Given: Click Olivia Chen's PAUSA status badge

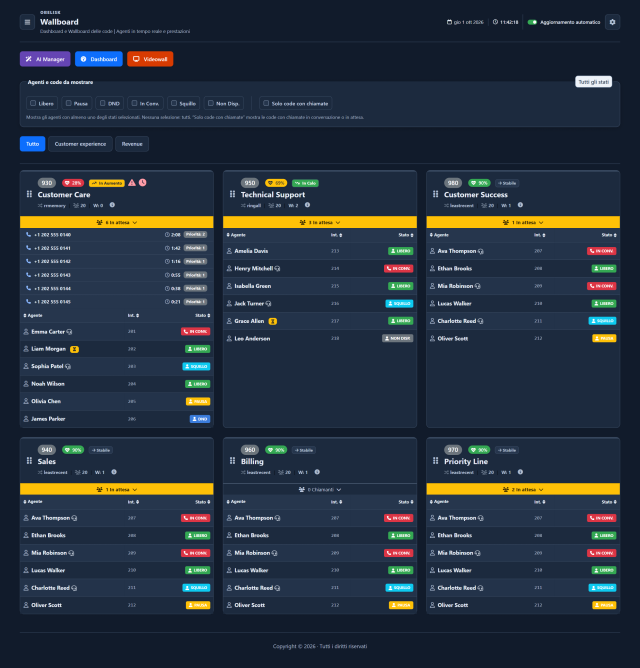Looking at the screenshot, I should pos(198,401).
